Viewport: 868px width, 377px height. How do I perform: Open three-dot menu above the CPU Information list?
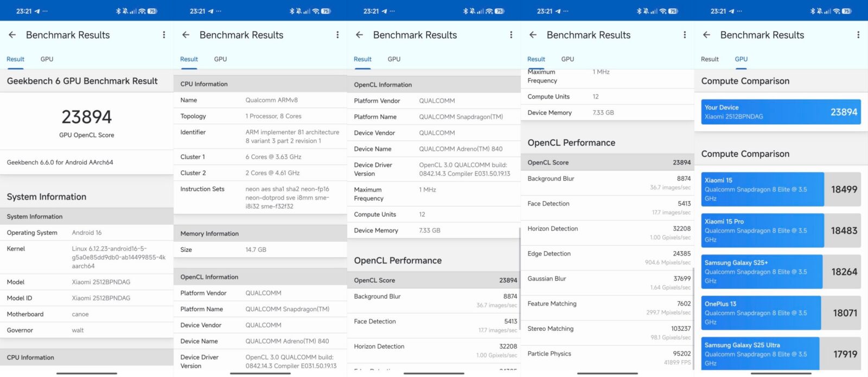click(337, 35)
